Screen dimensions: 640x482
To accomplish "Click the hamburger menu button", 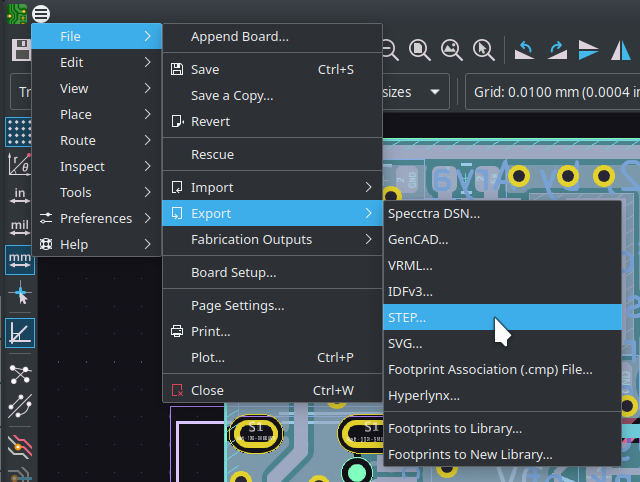I will pyautogui.click(x=40, y=14).
